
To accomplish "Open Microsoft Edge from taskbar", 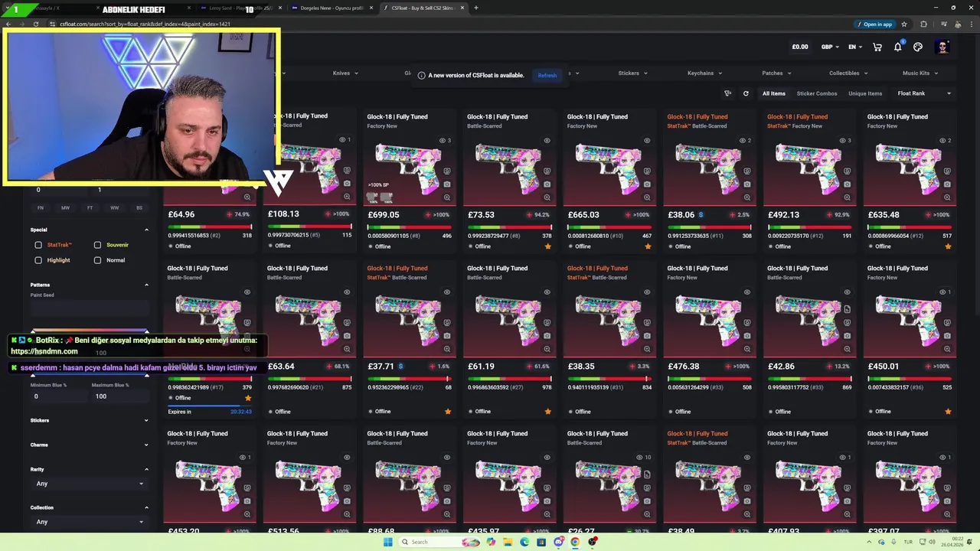I will coord(524,542).
